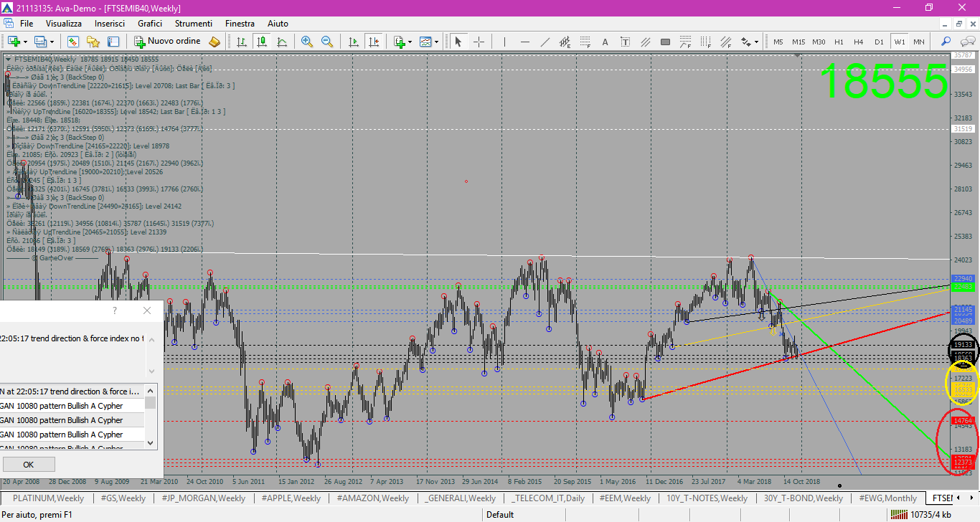Zoom in the chart

click(307, 42)
